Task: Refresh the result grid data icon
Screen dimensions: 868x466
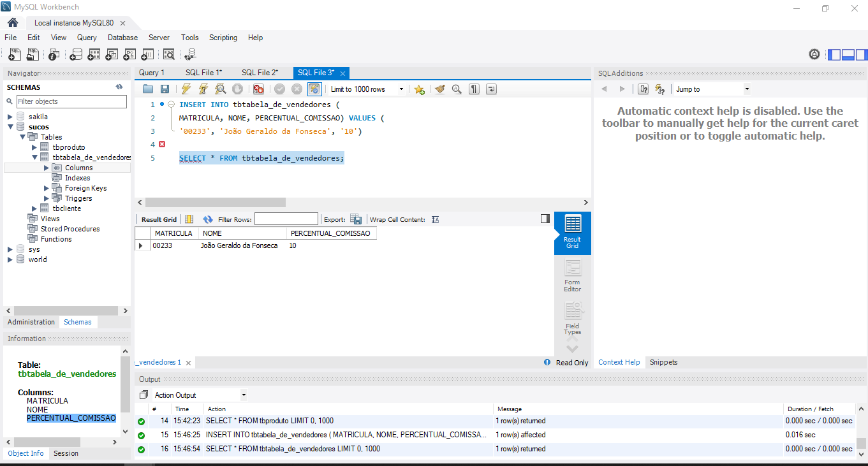Action: click(207, 219)
